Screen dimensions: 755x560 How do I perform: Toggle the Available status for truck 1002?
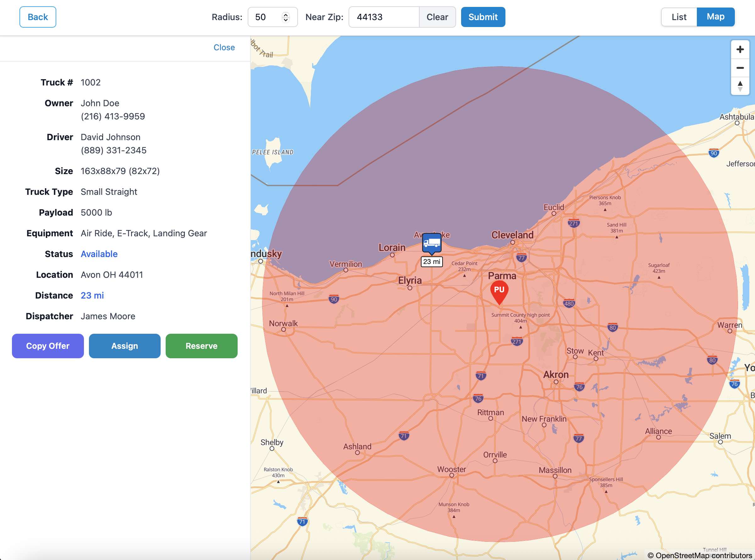coord(99,254)
